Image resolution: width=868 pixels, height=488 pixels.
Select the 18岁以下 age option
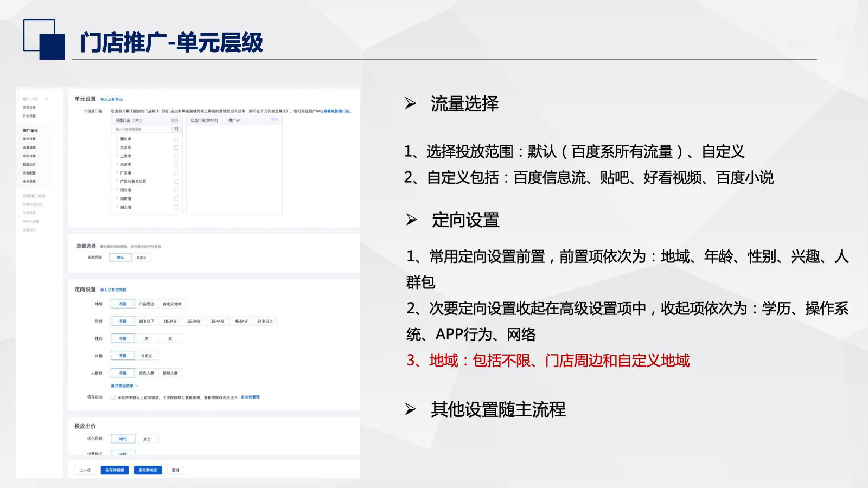(x=146, y=322)
